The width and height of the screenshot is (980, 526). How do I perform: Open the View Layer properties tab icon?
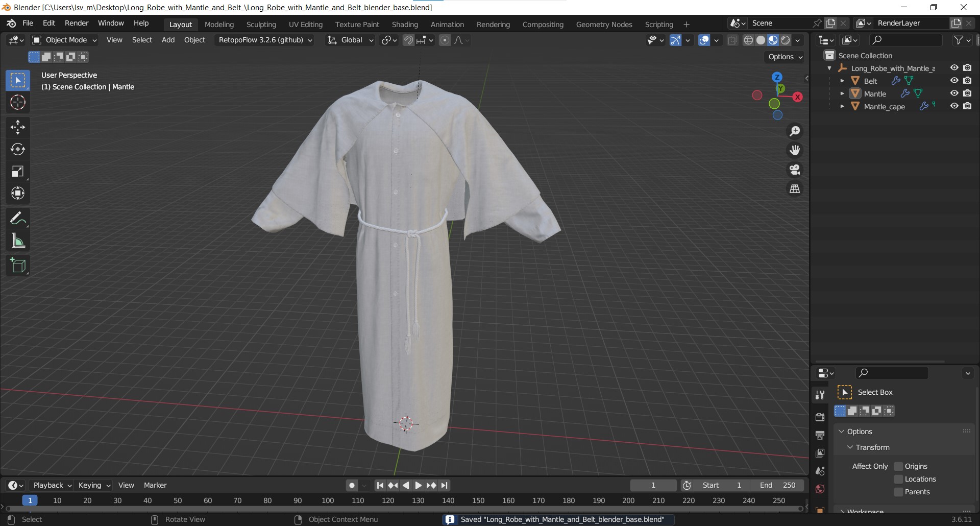click(x=820, y=453)
